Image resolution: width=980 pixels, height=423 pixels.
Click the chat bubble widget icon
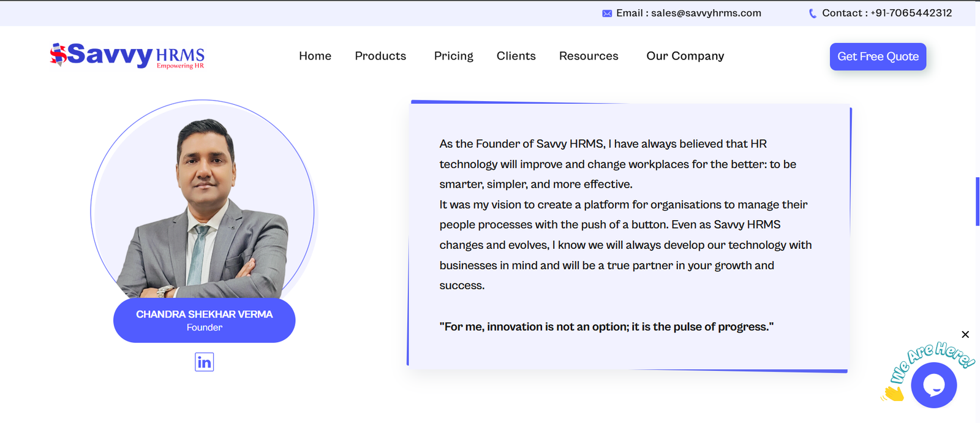click(x=933, y=385)
